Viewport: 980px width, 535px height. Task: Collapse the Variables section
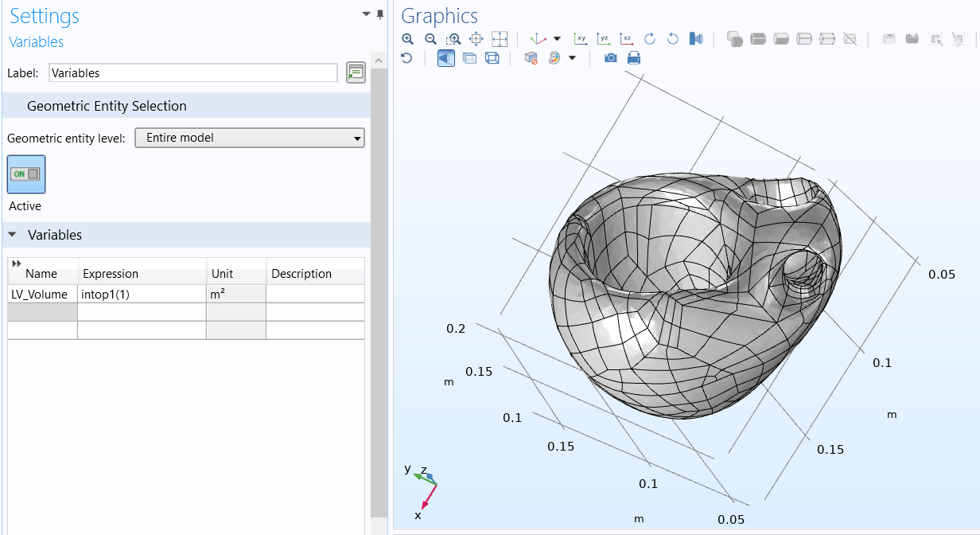click(x=13, y=235)
